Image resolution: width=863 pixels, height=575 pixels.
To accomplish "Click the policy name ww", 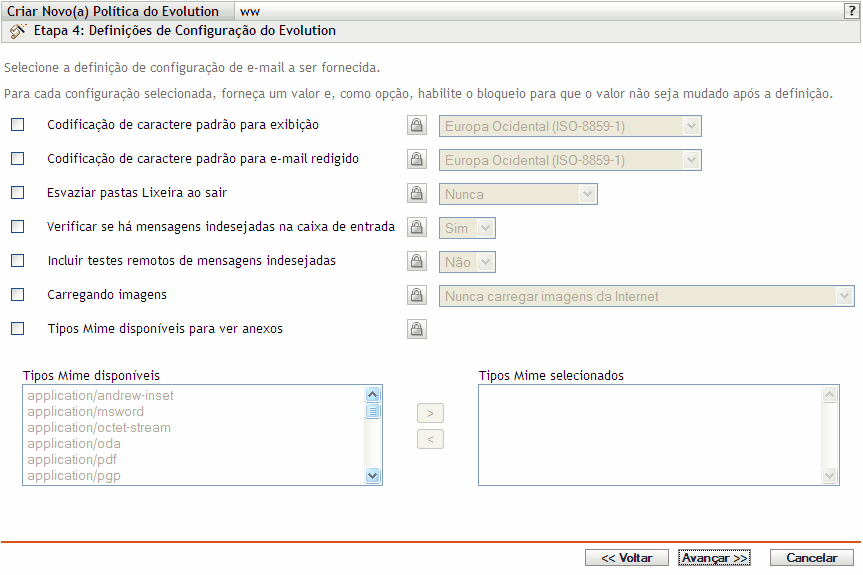I will tap(250, 12).
